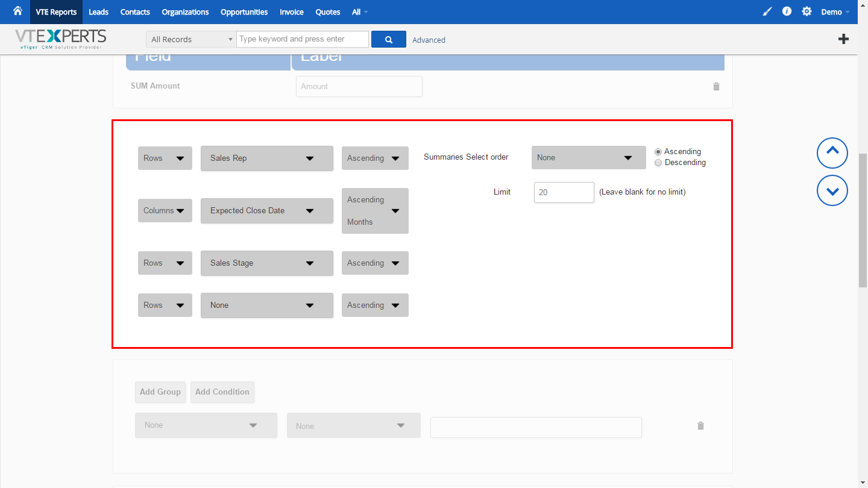This screenshot has height=488, width=868.
Task: Focus the keyword search box
Action: pos(303,39)
